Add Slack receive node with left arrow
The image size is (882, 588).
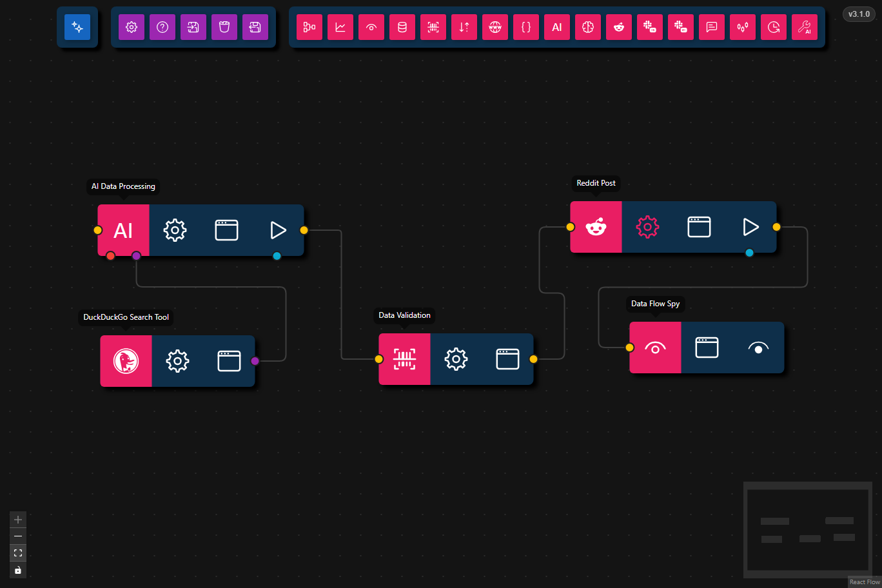[681, 27]
